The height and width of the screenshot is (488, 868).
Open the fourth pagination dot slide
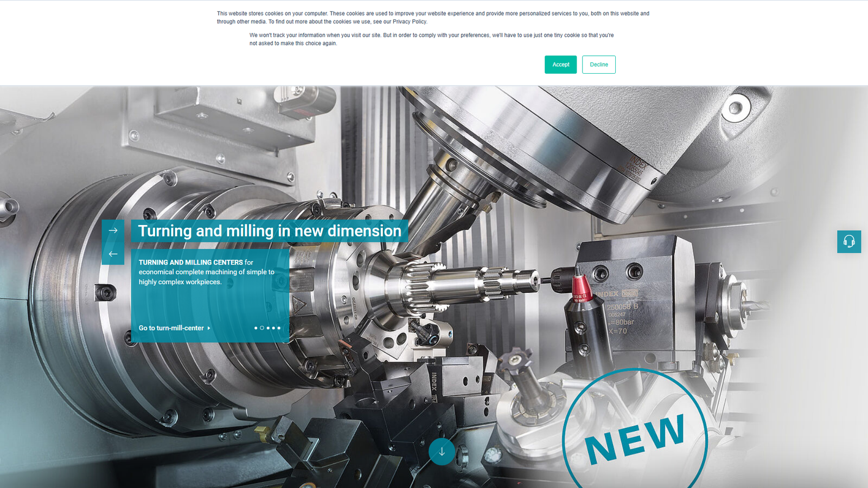[x=273, y=328]
